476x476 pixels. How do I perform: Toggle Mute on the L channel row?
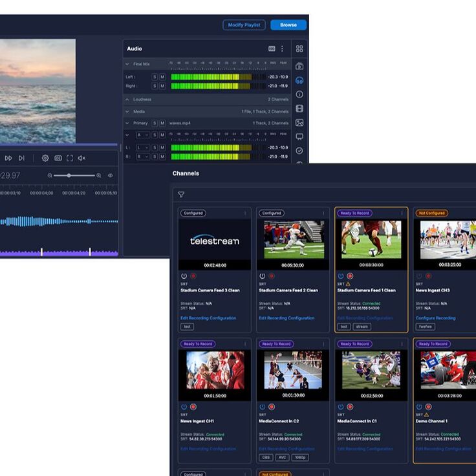click(x=162, y=147)
